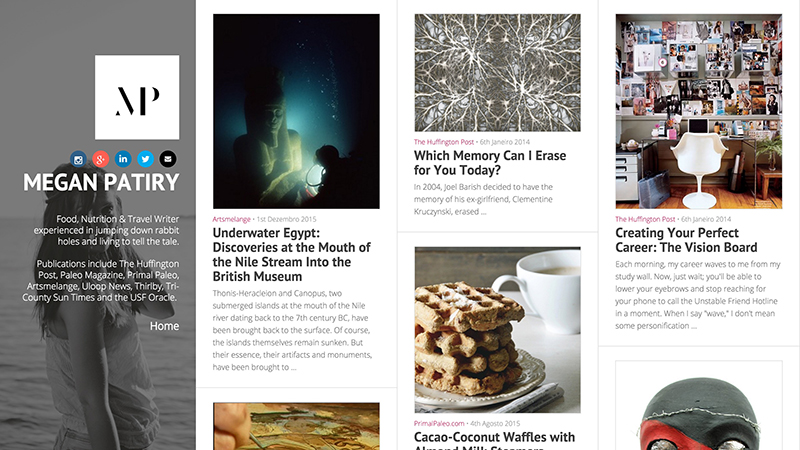Click the neuron branches artwork thumbnail
The image size is (800, 450).
[x=497, y=73]
